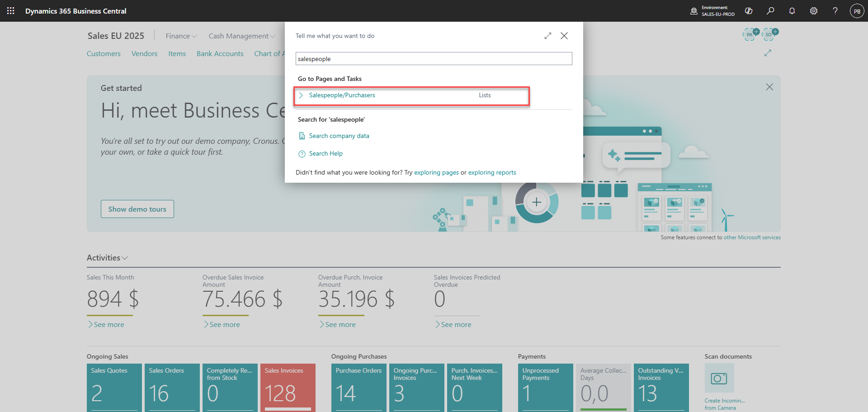
Task: Collapse the Activities section chevron
Action: pyautogui.click(x=125, y=258)
